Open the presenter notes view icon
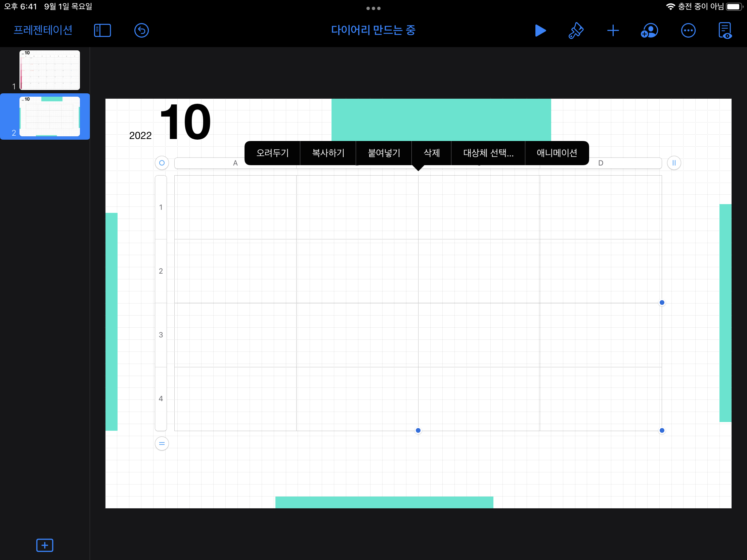Screen dimensions: 747x560 coord(725,30)
